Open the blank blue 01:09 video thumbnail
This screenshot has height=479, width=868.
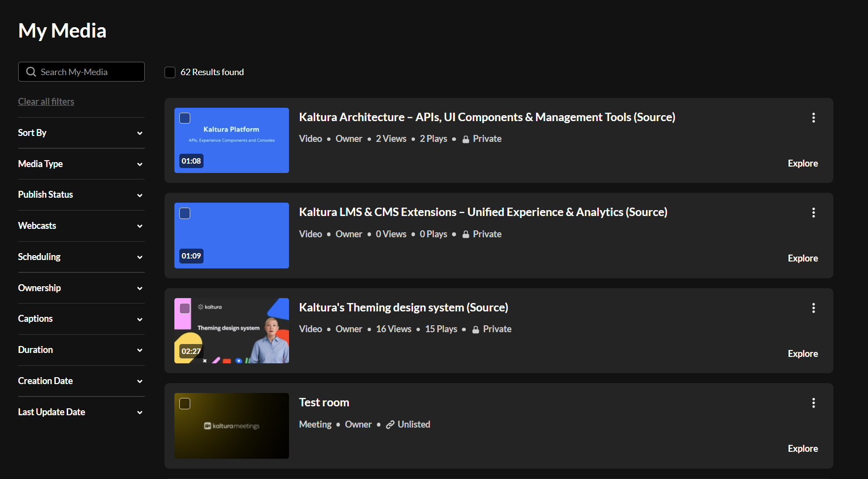click(x=232, y=235)
